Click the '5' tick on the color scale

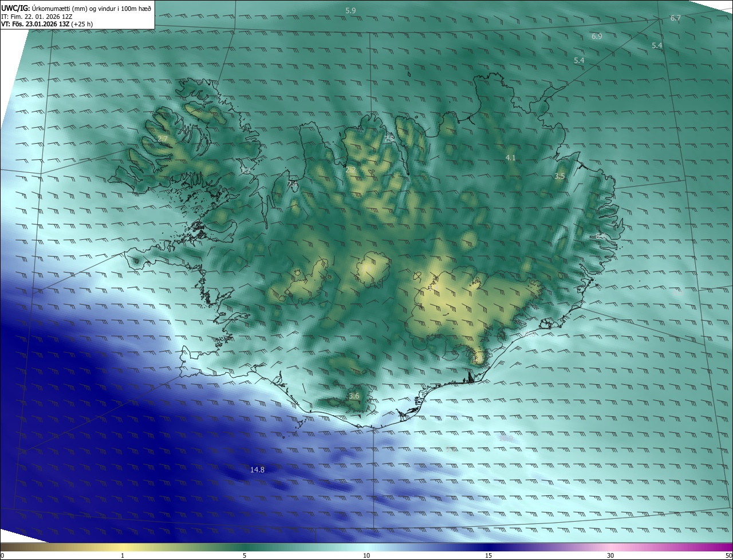click(245, 555)
